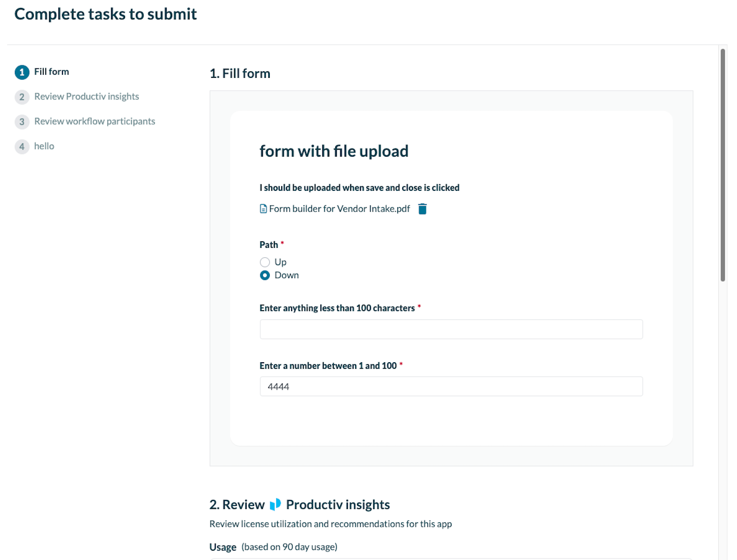This screenshot has height=560, width=737.
Task: Click step 1 circle icon for Fill form
Action: point(22,72)
